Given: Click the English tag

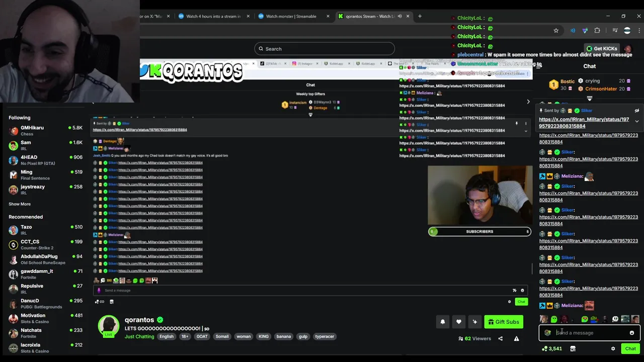Looking at the screenshot, I should 167,336.
